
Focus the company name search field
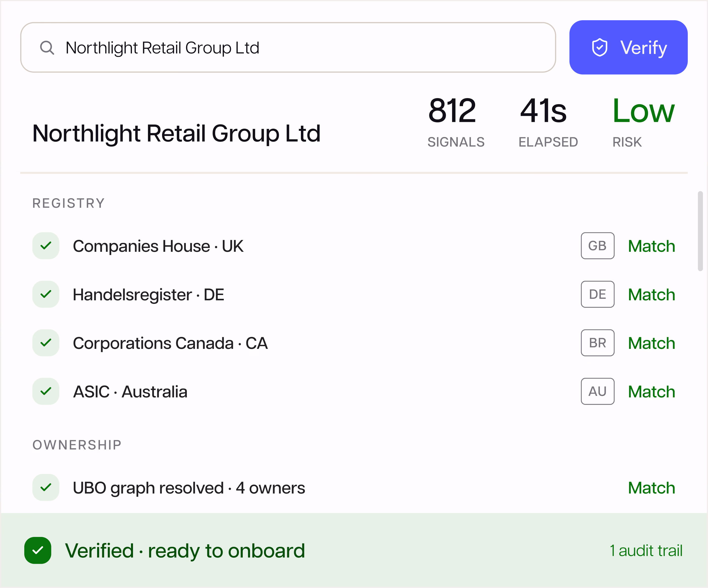tap(288, 48)
